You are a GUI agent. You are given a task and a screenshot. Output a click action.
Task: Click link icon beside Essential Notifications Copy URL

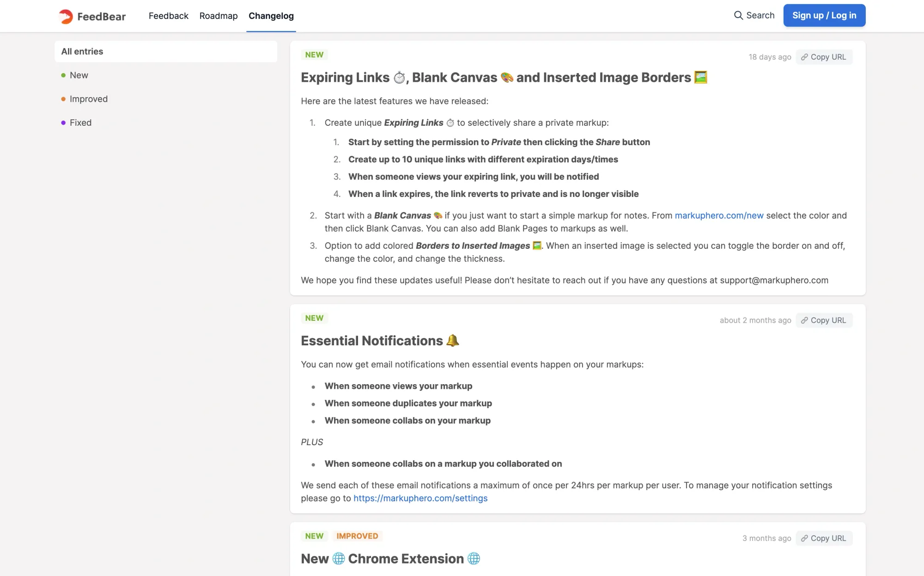click(804, 320)
